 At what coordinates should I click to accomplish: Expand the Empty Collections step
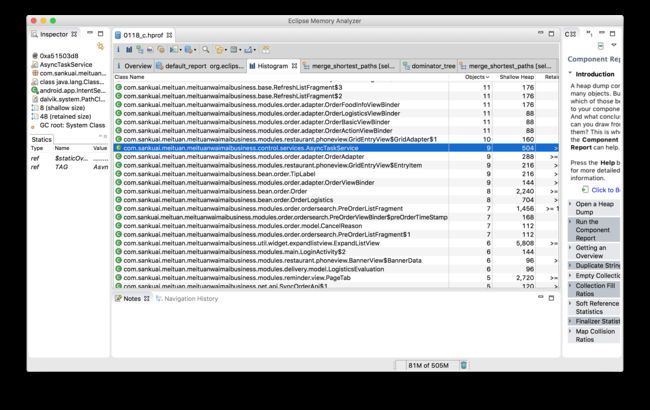[570, 275]
